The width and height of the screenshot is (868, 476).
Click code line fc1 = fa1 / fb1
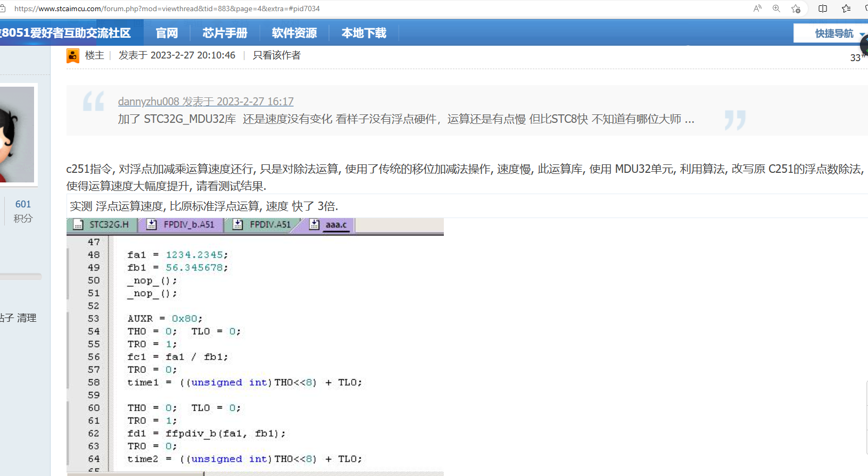tap(178, 357)
